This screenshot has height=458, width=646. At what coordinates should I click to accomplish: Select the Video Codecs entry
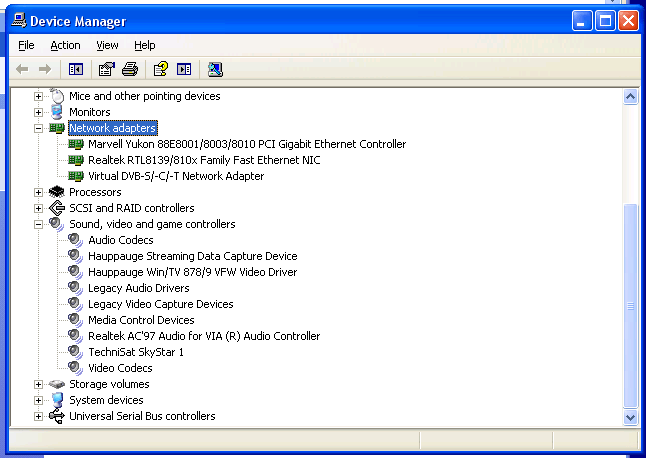120,368
